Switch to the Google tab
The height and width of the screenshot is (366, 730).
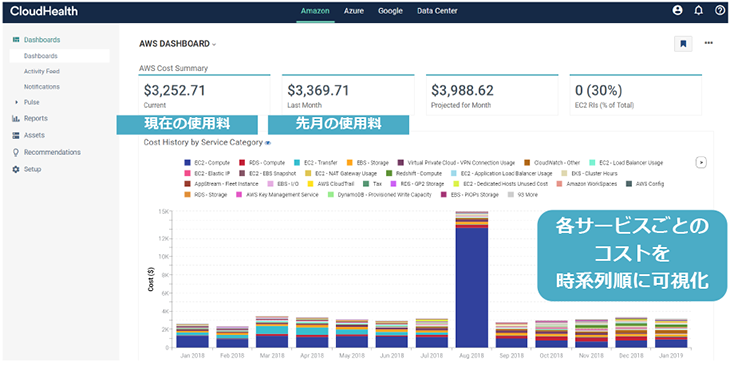390,11
